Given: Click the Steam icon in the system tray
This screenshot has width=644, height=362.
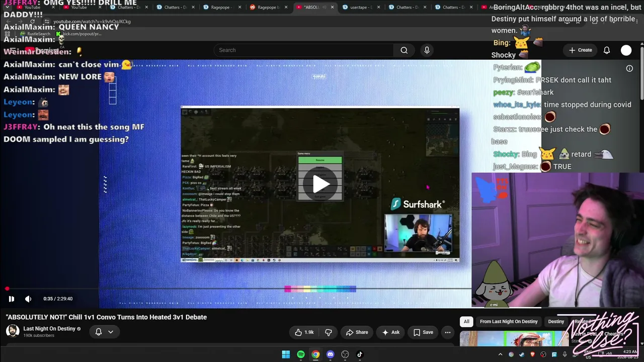Looking at the screenshot, I should tap(522, 354).
